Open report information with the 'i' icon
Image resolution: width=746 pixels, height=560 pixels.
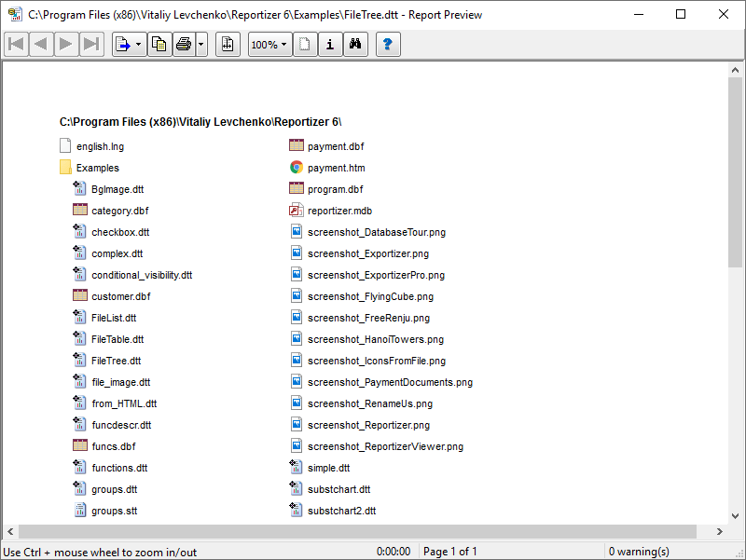[330, 44]
